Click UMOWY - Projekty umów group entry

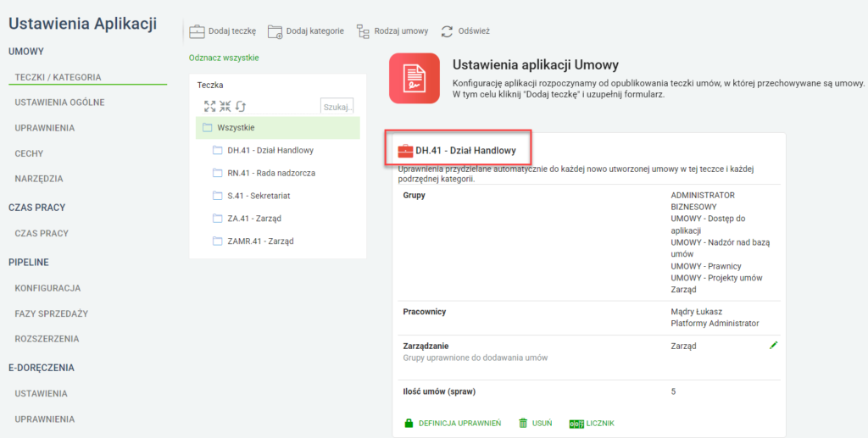[716, 278]
